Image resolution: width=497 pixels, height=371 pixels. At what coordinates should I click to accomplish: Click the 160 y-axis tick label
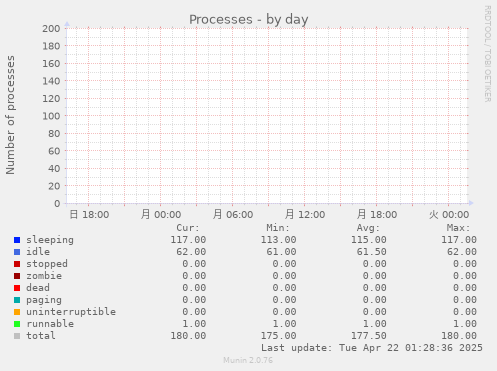[x=51, y=64]
